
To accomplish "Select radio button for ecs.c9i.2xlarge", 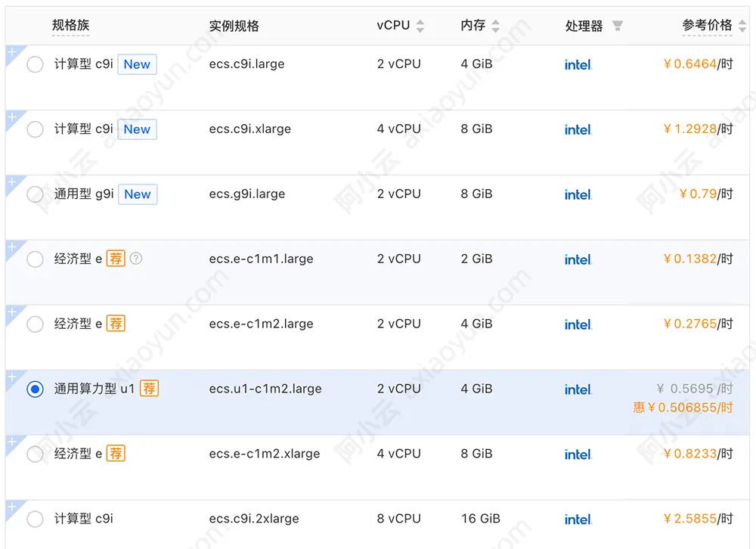I will (35, 520).
